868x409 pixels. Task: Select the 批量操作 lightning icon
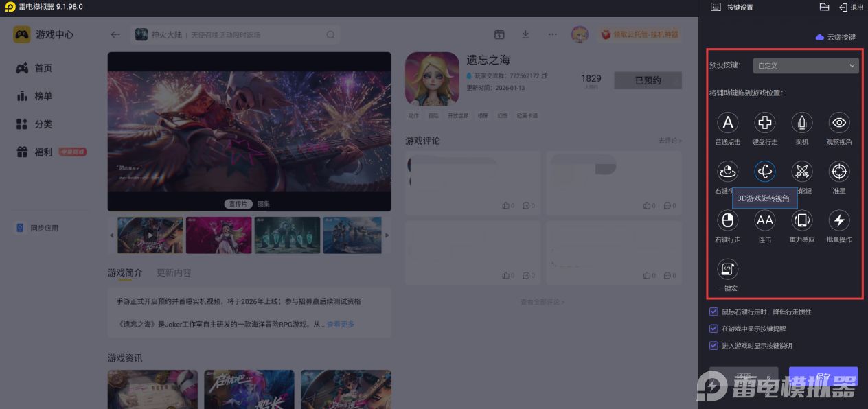[x=839, y=220]
